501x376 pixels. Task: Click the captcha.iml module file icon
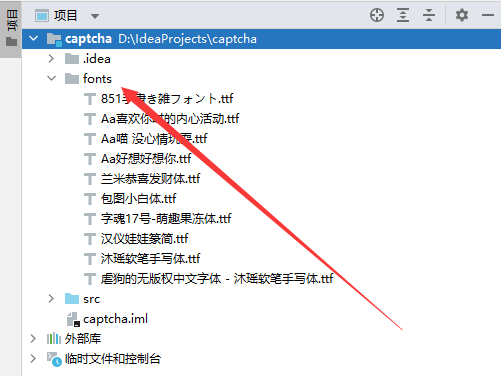point(73,319)
